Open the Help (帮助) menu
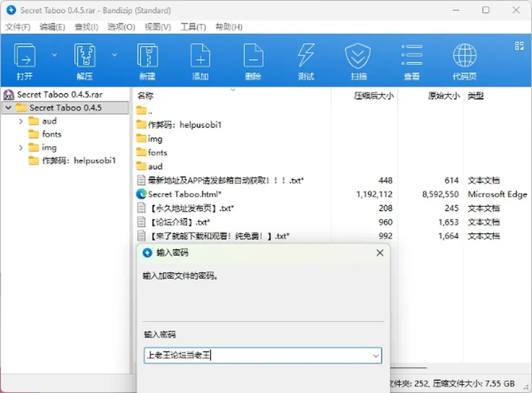This screenshot has height=393, width=532. pos(229,27)
